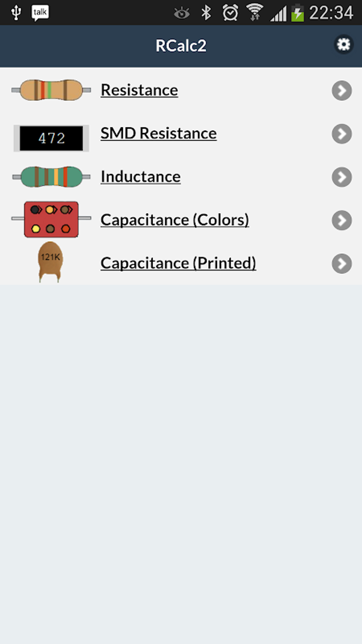Expand Capacitance (Printed) with its chevron

341,264
